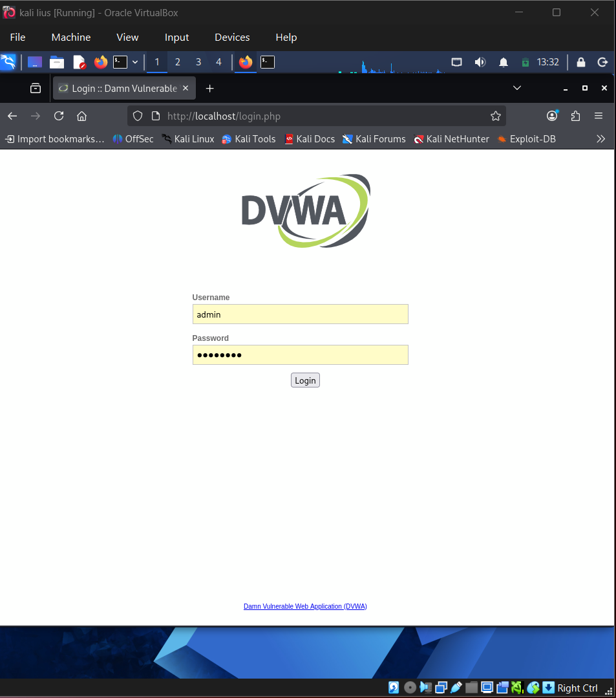Open the Kali applications menu
The width and height of the screenshot is (616, 698).
coord(8,62)
